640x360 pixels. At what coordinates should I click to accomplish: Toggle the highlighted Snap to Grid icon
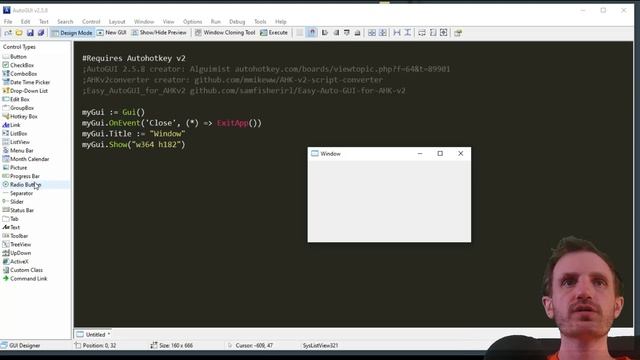coord(312,33)
